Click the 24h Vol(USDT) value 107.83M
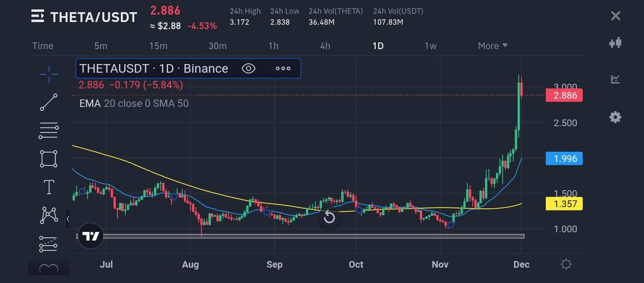This screenshot has width=644, height=283. tap(388, 22)
